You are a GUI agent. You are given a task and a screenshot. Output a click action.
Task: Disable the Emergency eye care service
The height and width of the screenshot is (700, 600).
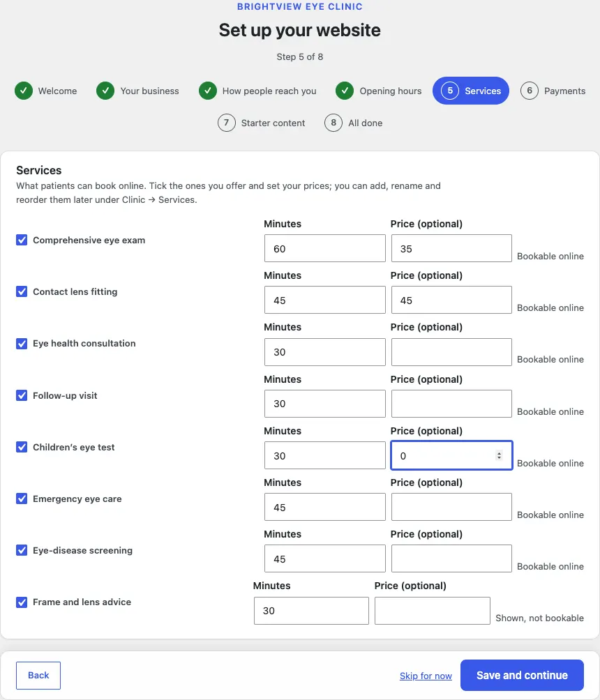(22, 499)
